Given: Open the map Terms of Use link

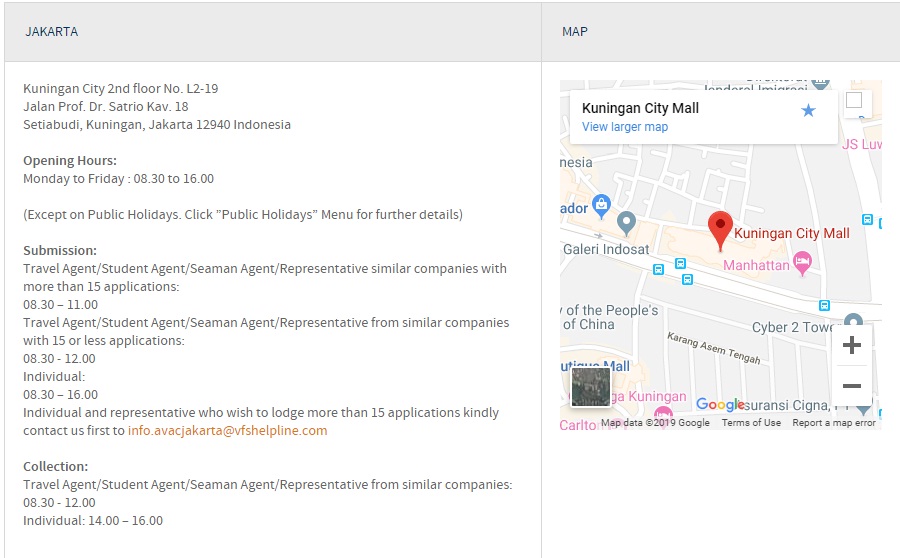Looking at the screenshot, I should click(x=751, y=423).
